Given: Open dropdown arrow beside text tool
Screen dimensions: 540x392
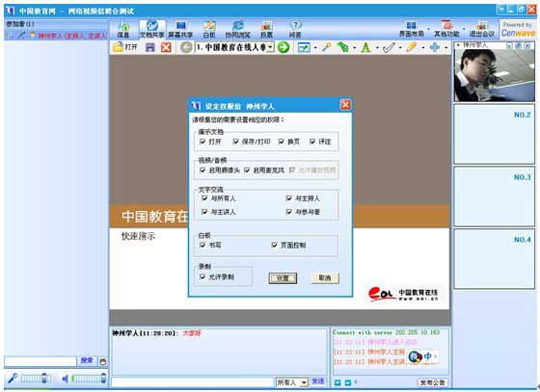Looking at the screenshot, I should 377,48.
